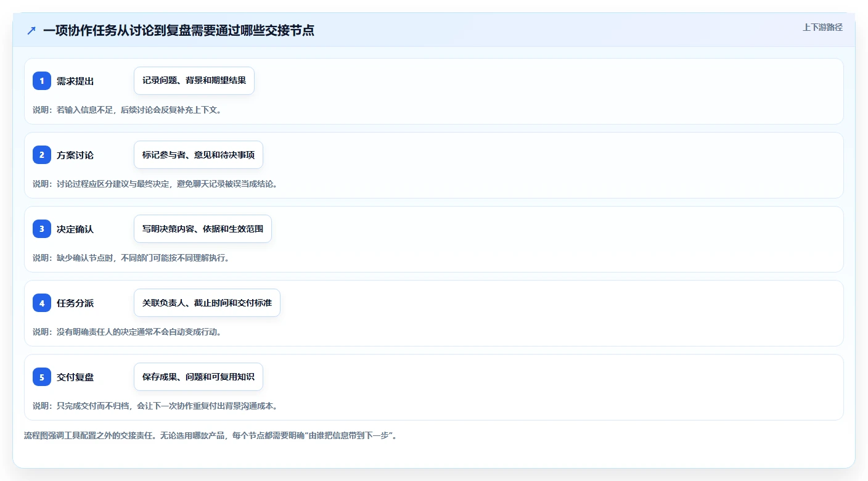Image resolution: width=868 pixels, height=481 pixels.
Task: Select the 保存成果、问题和可复用知识 chip
Action: pyautogui.click(x=199, y=377)
